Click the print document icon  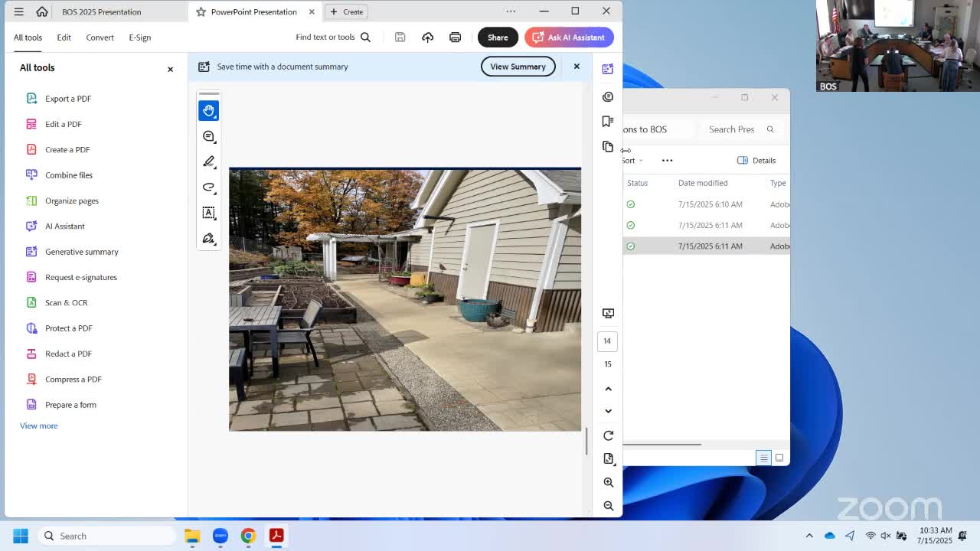coord(455,37)
